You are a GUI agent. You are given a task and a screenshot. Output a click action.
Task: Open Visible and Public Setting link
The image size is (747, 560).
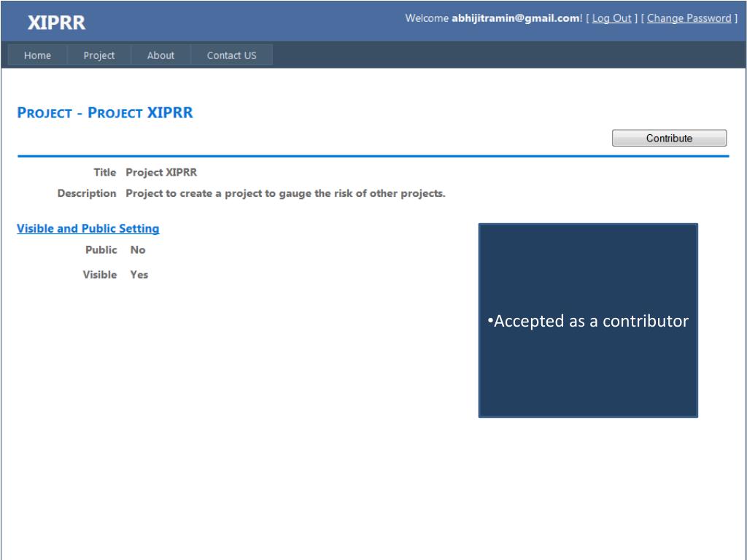click(x=88, y=228)
